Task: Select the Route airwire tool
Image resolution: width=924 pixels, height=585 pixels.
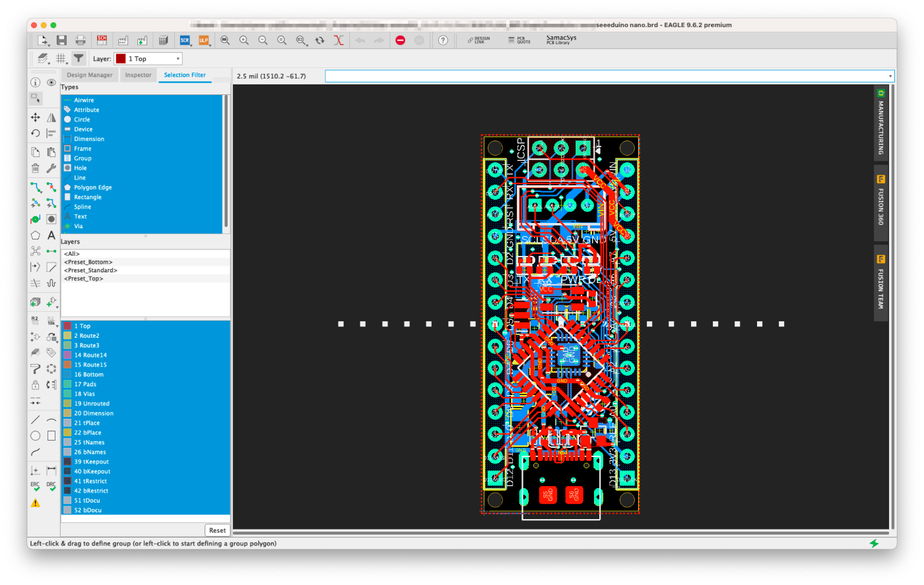Action: click(x=35, y=188)
